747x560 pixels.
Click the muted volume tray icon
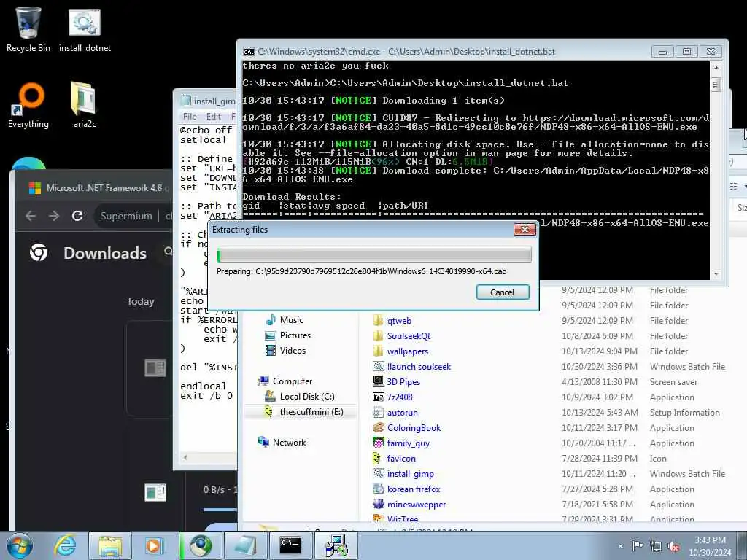click(673, 546)
